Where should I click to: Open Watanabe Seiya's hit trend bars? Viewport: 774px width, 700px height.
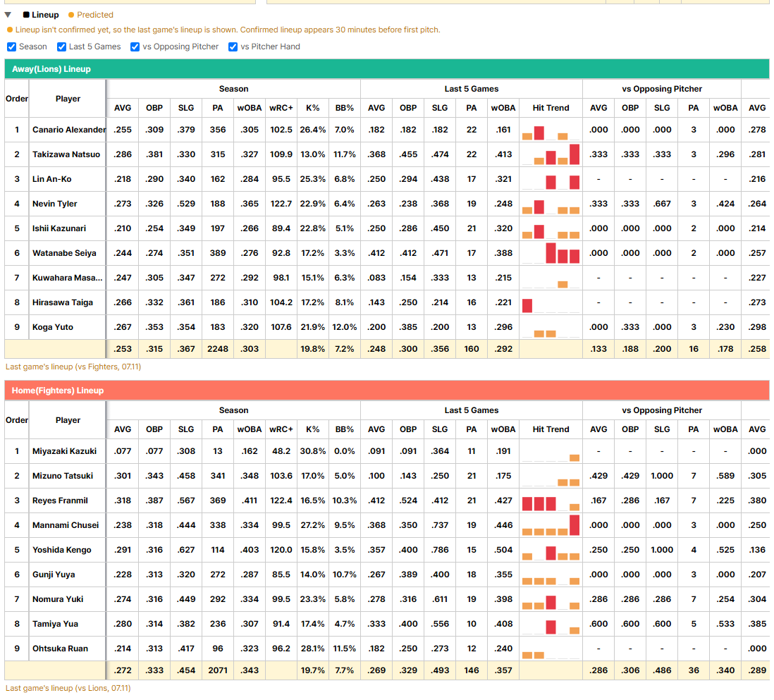click(551, 253)
